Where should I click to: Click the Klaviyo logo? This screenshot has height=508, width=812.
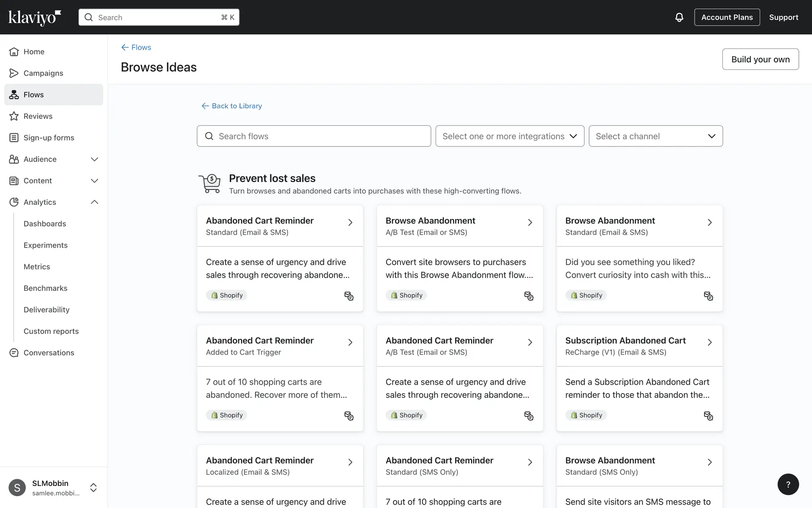(35, 17)
